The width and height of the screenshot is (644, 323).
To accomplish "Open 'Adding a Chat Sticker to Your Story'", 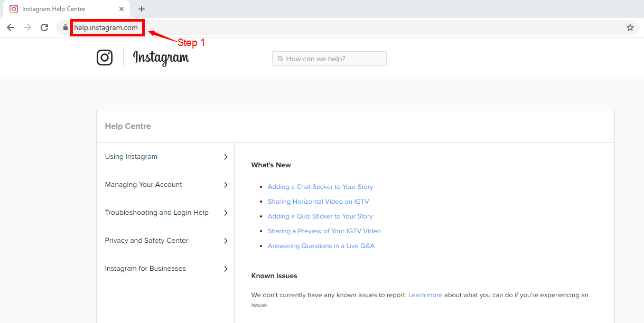I will [x=320, y=187].
